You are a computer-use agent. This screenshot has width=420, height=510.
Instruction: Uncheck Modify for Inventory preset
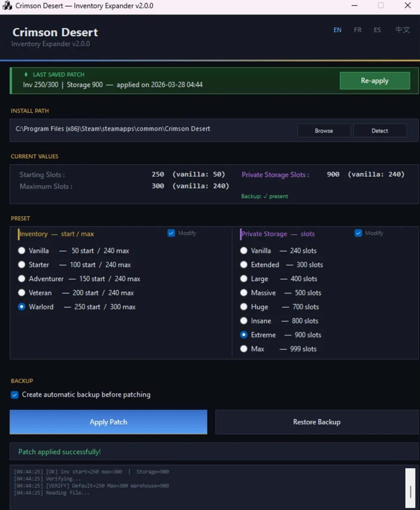(171, 233)
